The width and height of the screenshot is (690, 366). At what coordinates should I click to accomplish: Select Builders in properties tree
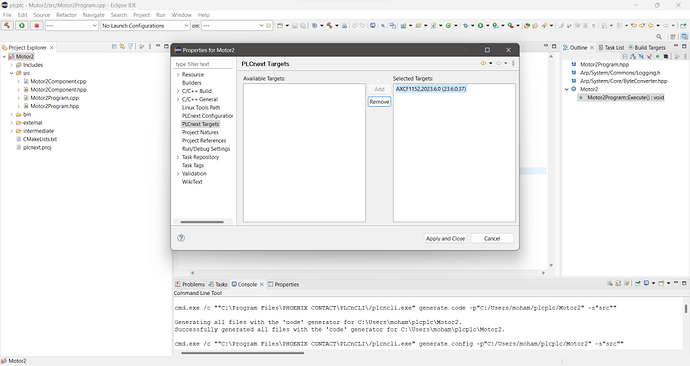point(191,83)
